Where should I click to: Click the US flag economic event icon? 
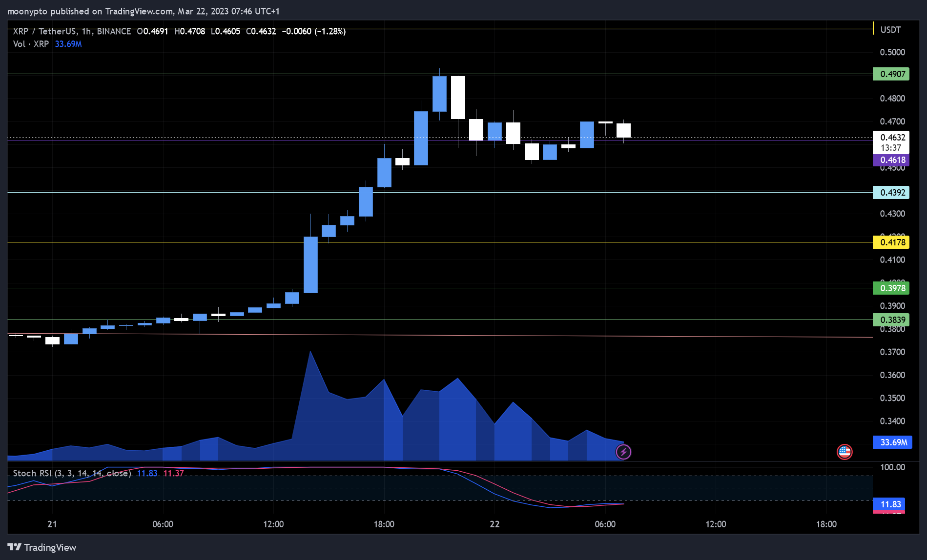click(845, 452)
